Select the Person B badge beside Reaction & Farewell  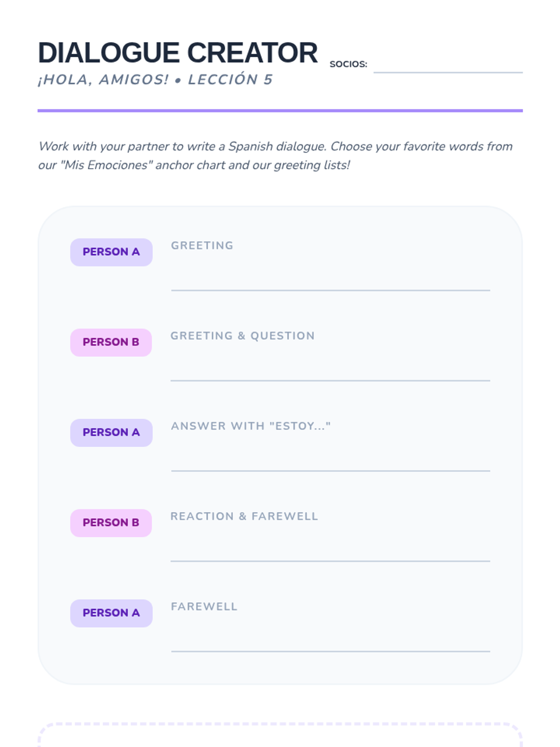tap(111, 523)
